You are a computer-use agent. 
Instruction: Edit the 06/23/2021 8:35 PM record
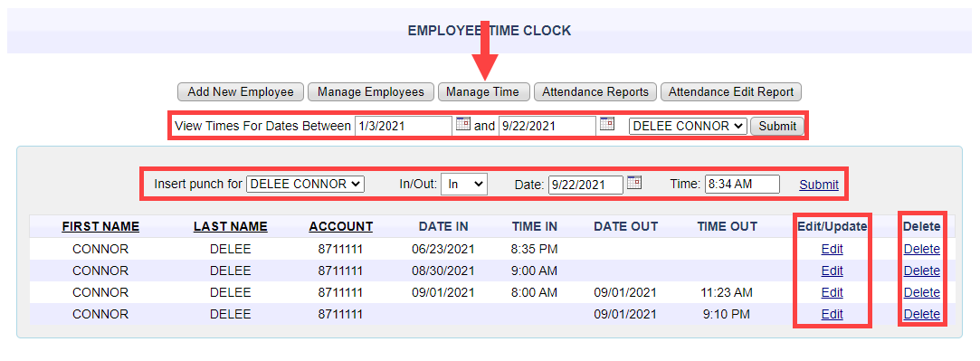click(x=832, y=249)
